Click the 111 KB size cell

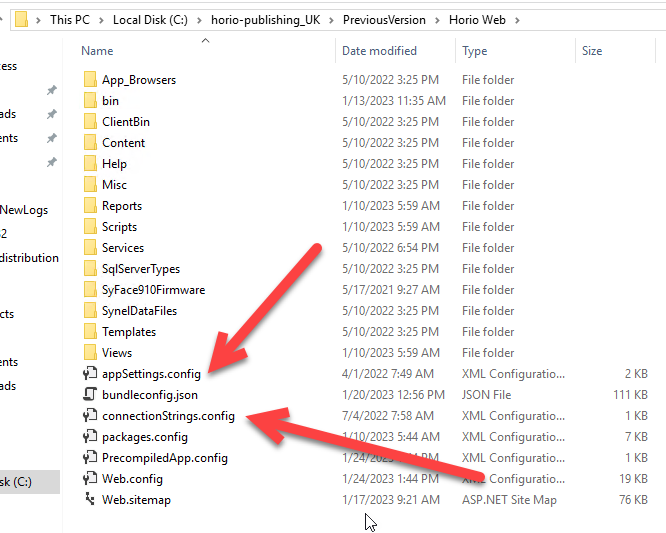coord(630,395)
